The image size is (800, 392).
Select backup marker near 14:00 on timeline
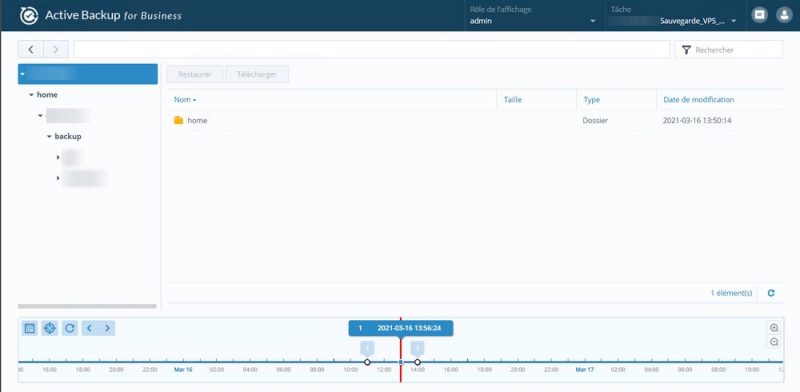pyautogui.click(x=417, y=362)
